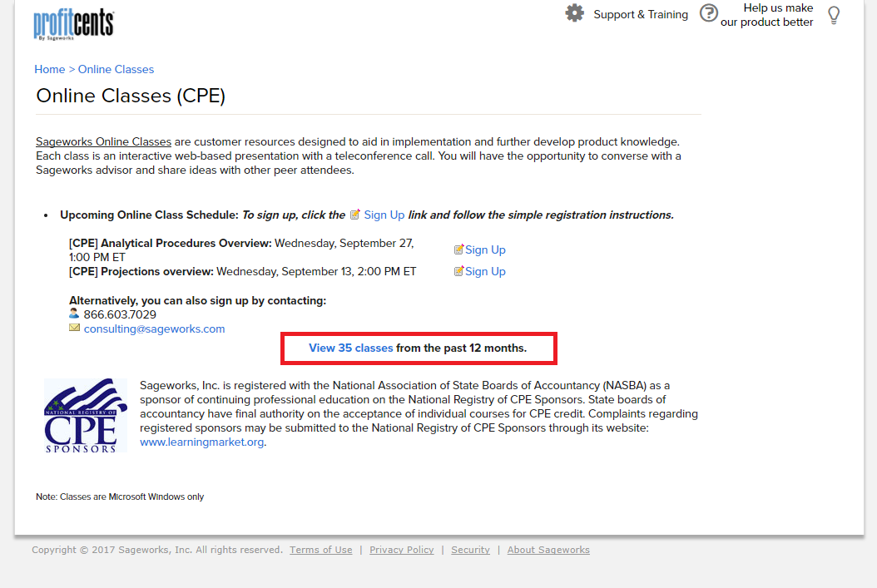Open the gear settings icon
The image size is (877, 588).
(574, 12)
